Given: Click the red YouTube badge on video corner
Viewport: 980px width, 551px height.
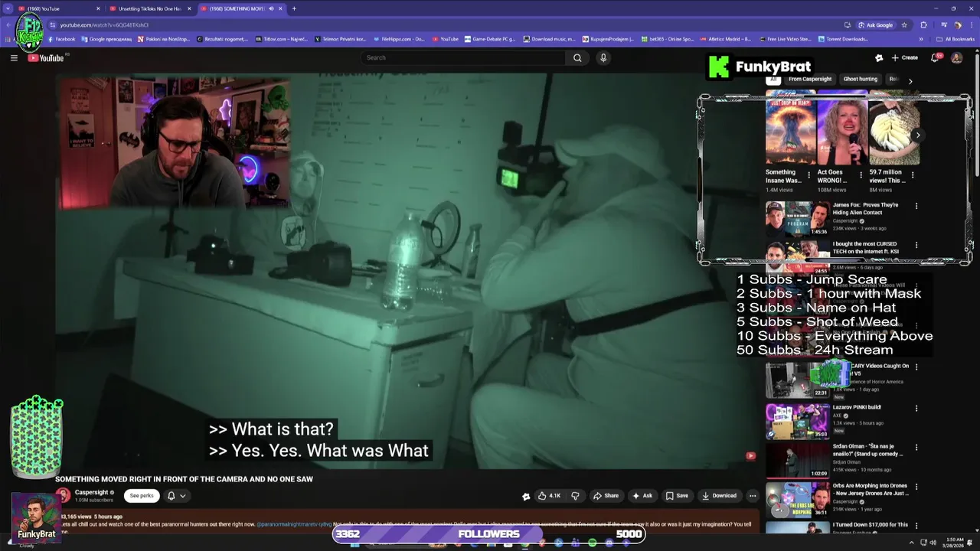Looking at the screenshot, I should tap(750, 456).
